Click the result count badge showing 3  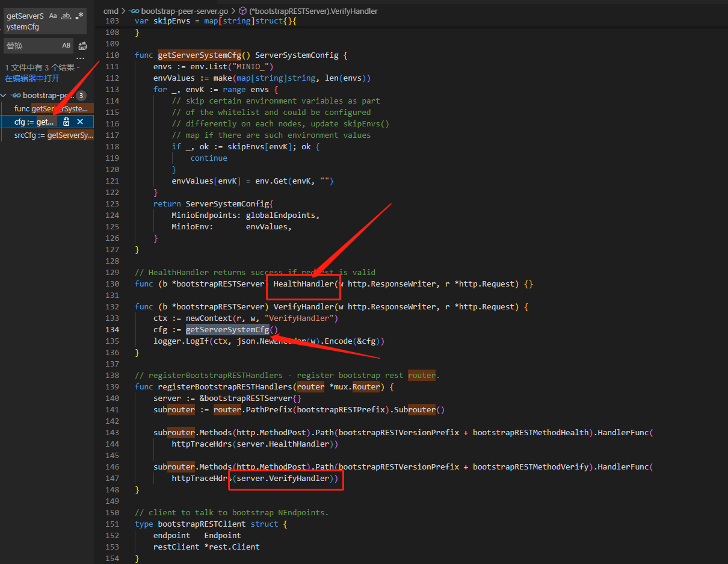(81, 96)
